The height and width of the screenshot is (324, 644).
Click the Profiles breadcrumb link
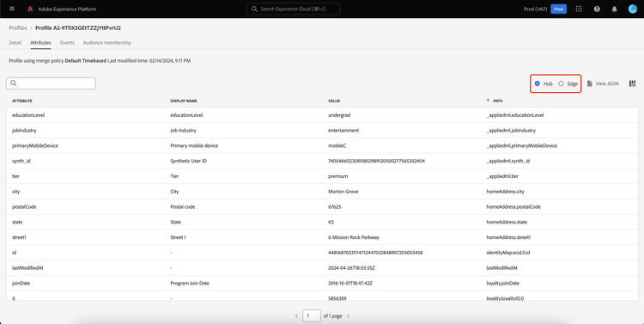(x=18, y=28)
